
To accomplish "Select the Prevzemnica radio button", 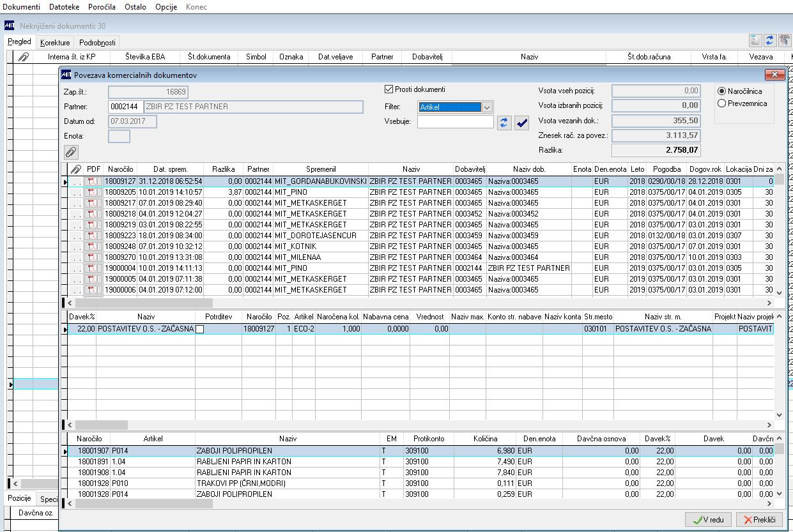I will tap(722, 103).
